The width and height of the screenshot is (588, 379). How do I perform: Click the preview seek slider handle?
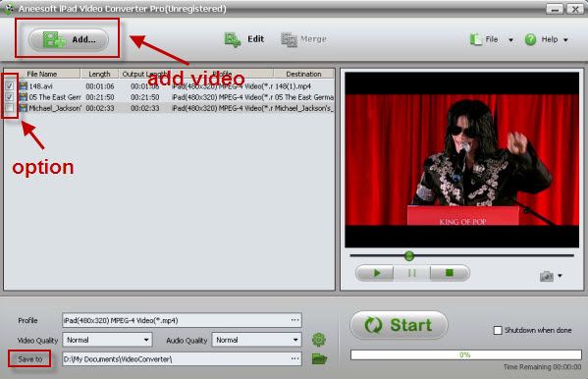coord(409,256)
